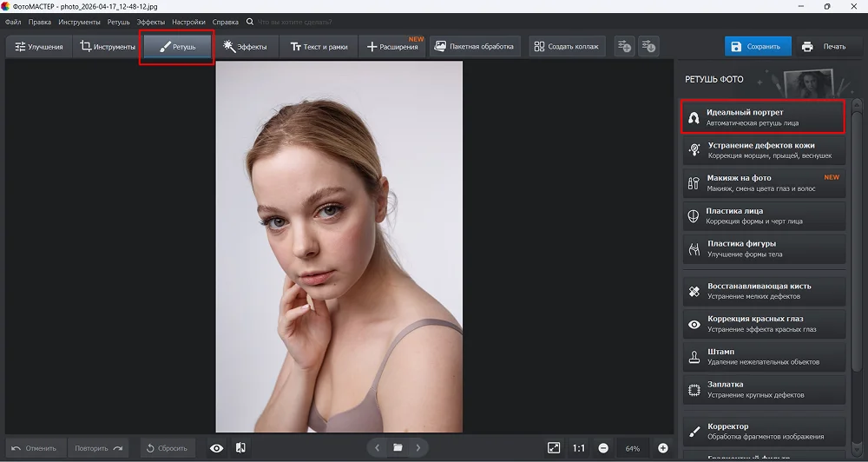
Task: Select Пластика фигуры icon
Action: point(694,248)
